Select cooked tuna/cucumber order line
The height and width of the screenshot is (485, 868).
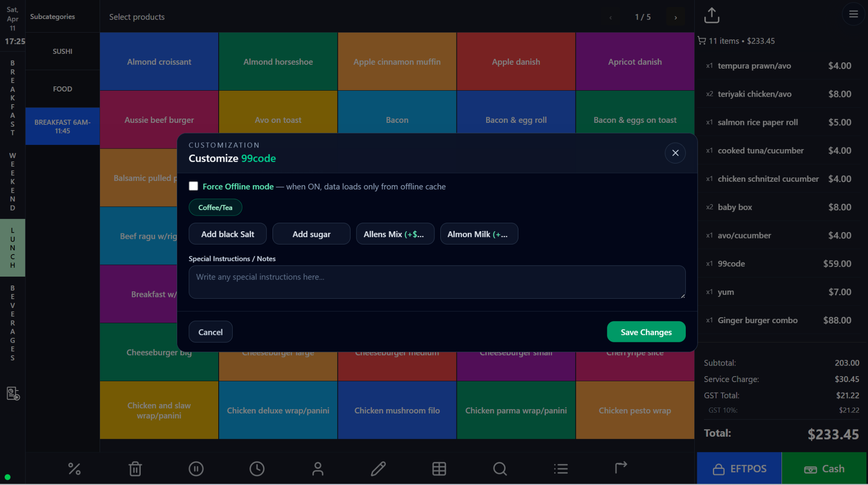pos(779,150)
